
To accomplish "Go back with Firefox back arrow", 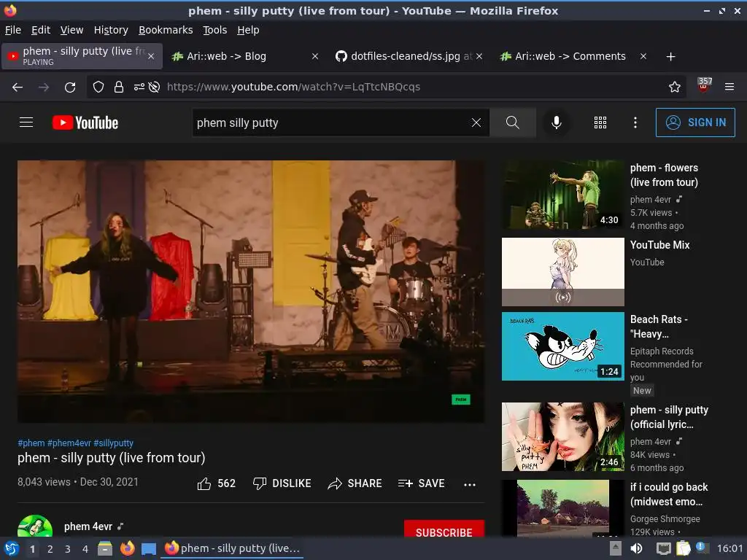I will (x=18, y=87).
